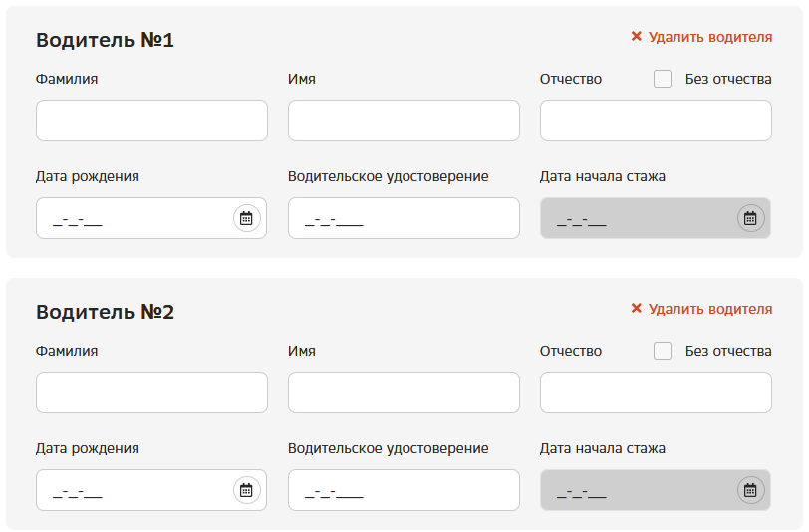The width and height of the screenshot is (809, 532).
Task: Click the red X icon for Водитель №1
Action: (x=636, y=37)
